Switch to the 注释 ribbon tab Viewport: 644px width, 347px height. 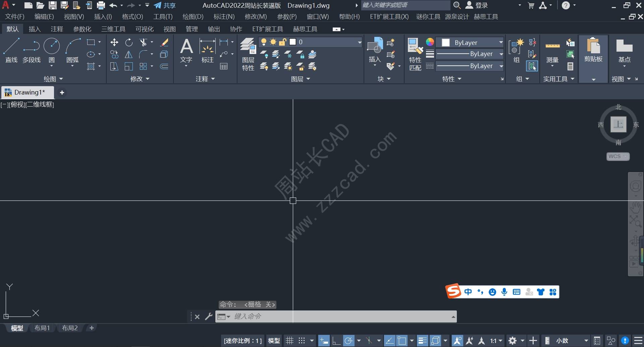point(57,29)
